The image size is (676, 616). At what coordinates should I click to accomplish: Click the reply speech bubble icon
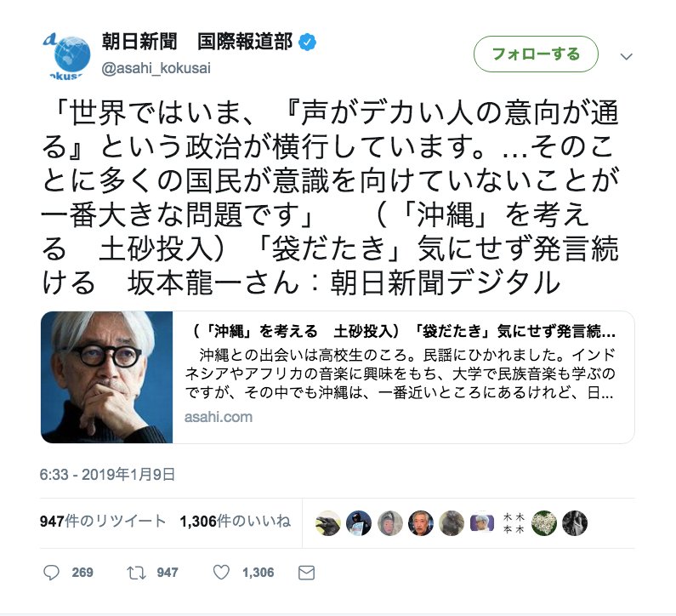pyautogui.click(x=51, y=573)
